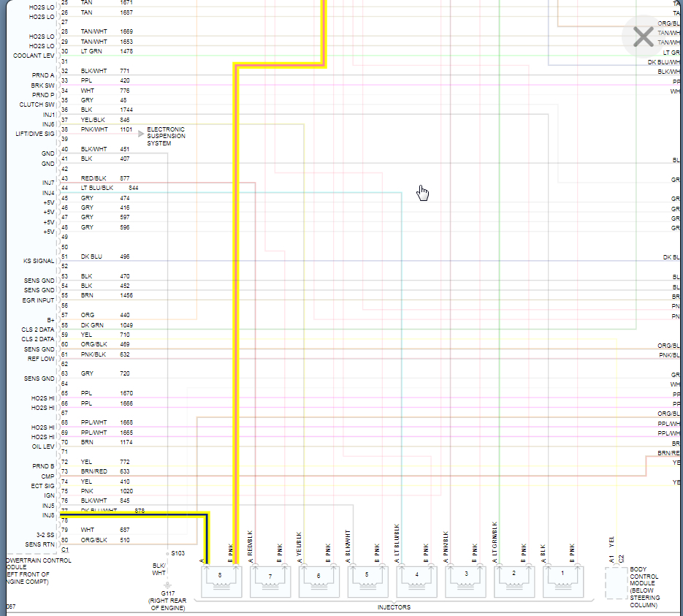This screenshot has width=683, height=616.
Task: Select the injector 6 connector symbol
Action: click(318, 582)
